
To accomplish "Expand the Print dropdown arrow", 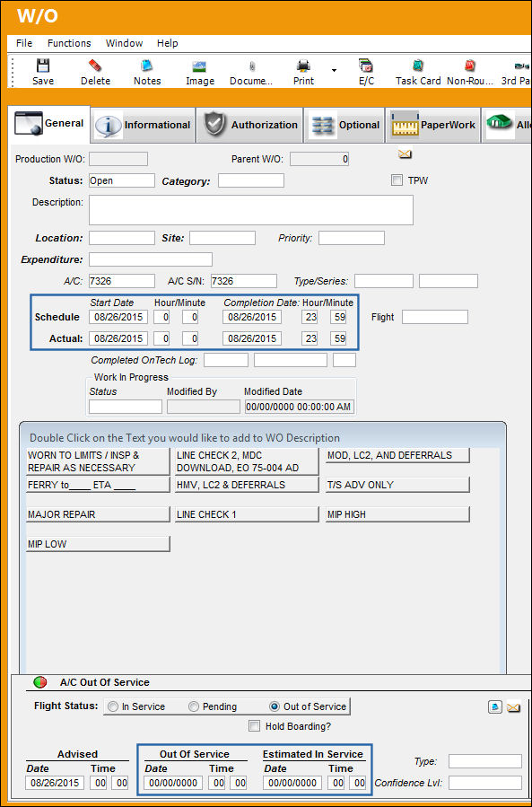I will pos(334,70).
